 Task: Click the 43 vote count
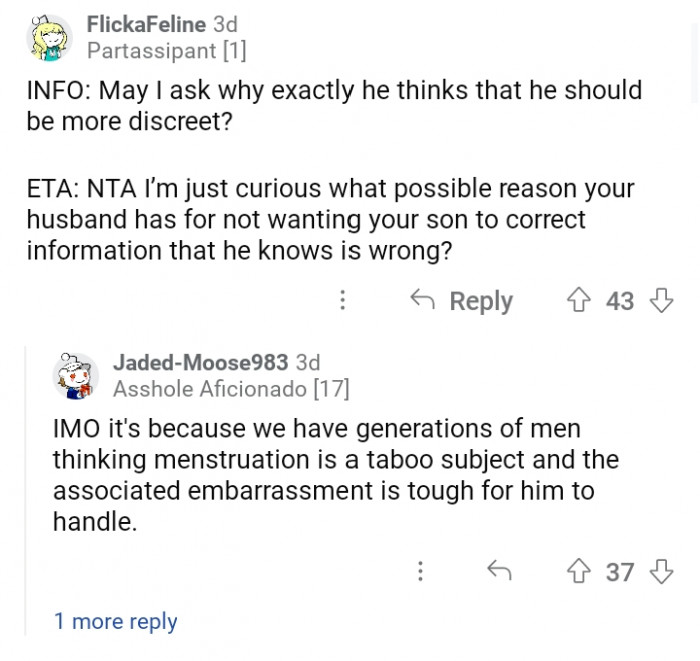click(x=620, y=300)
